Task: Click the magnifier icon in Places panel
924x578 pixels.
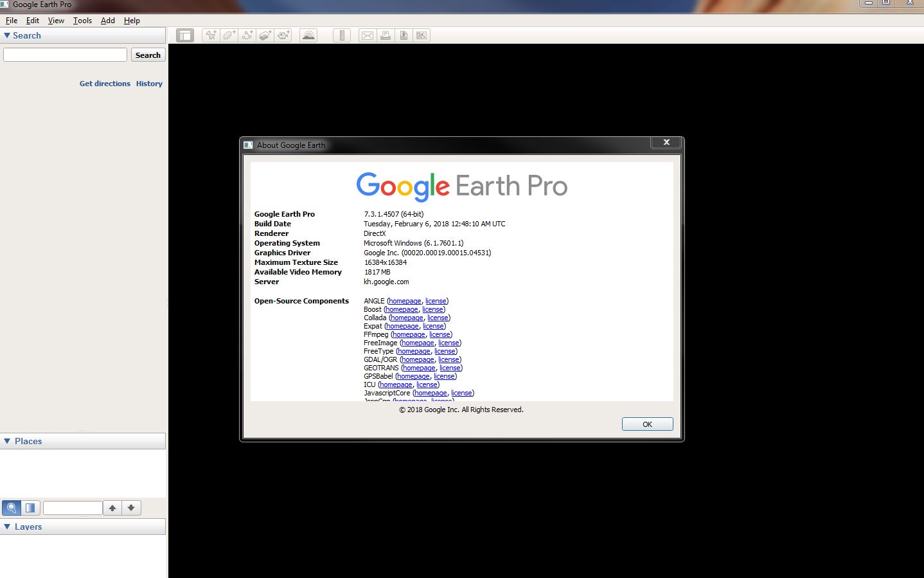Action: point(12,508)
